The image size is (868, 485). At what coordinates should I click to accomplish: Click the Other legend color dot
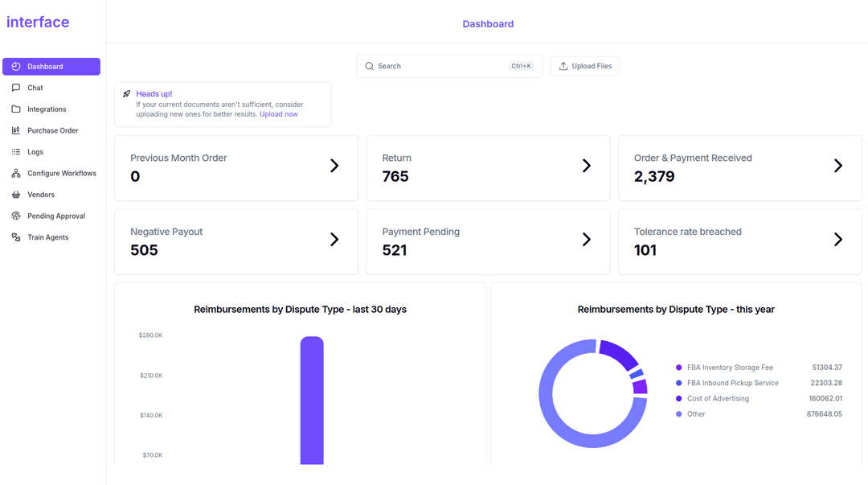pos(678,414)
